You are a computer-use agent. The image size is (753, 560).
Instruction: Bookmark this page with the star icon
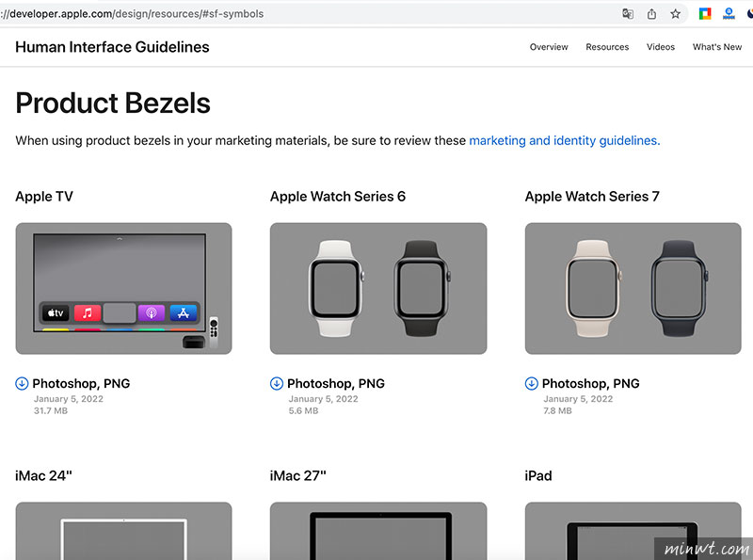[x=675, y=14]
